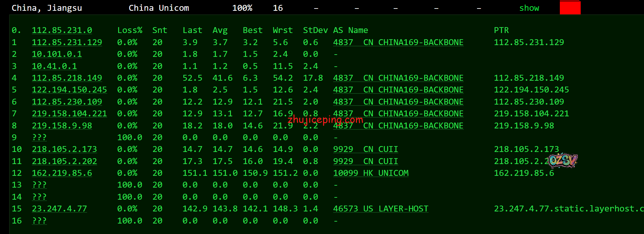This screenshot has width=644, height=234.
Task: Click IP link 10.41.0.1
Action: 54,66
